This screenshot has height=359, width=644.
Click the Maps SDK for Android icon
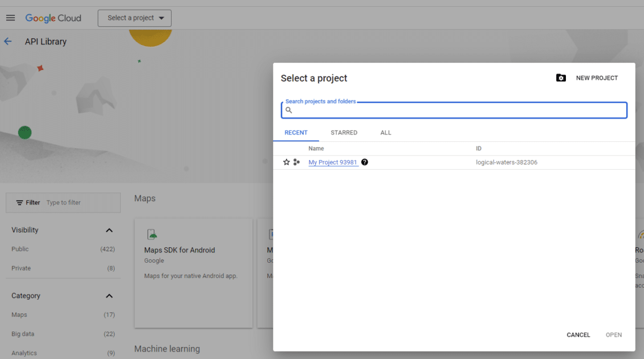coord(152,234)
